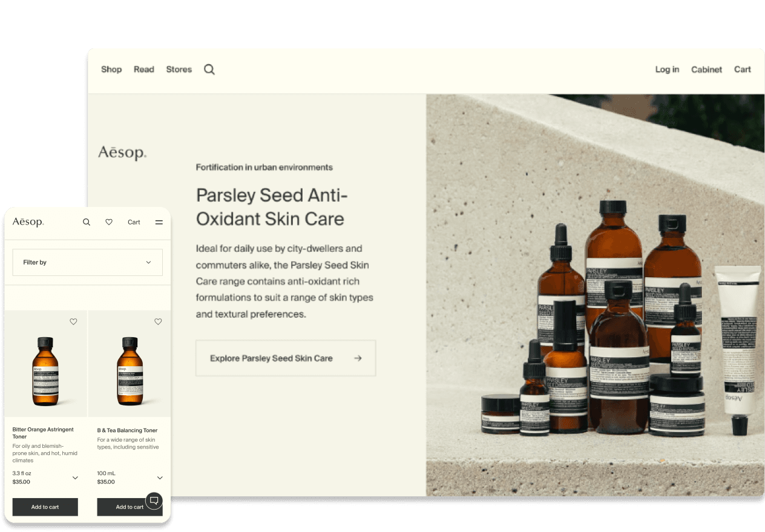Click the Log in link
Screen dimensions: 765x532
pos(667,70)
